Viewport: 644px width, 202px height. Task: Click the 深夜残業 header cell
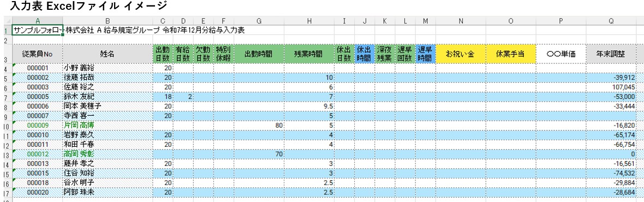(384, 54)
